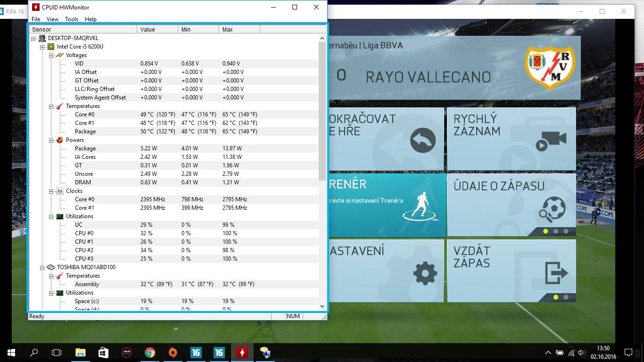The image size is (644, 362).
Task: Click the flame icon beside Powers
Action: click(x=60, y=140)
